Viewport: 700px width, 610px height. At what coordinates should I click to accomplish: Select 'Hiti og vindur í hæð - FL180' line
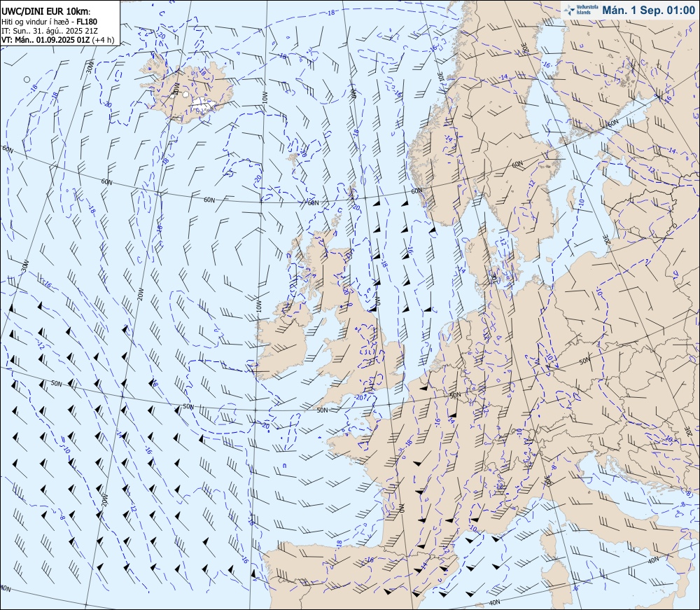pyautogui.click(x=49, y=22)
